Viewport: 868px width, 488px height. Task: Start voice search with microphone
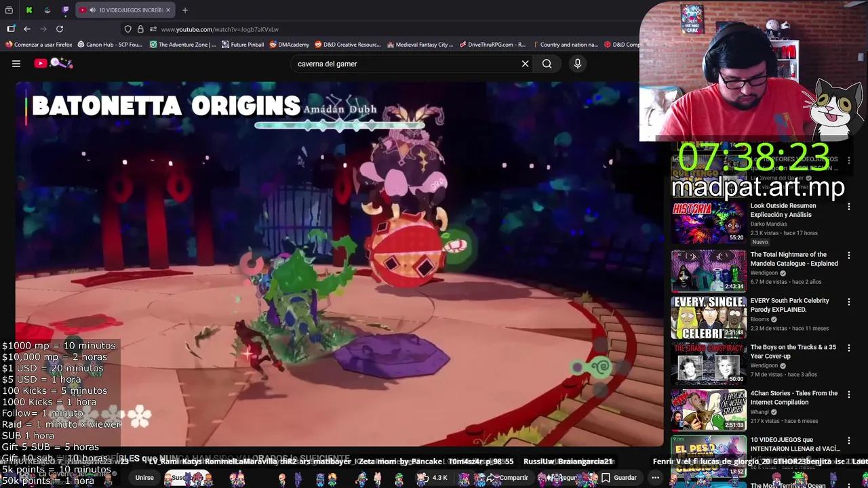(578, 64)
